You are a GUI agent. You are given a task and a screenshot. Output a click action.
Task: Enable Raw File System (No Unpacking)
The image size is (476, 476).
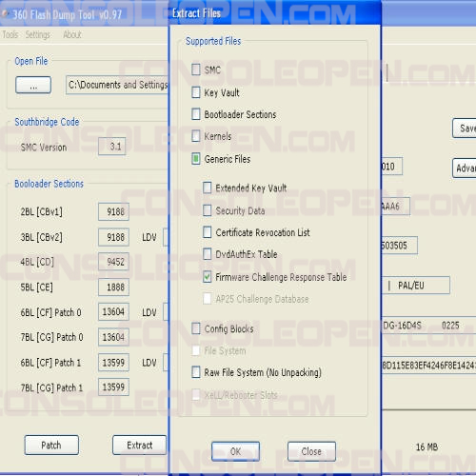[x=196, y=372]
